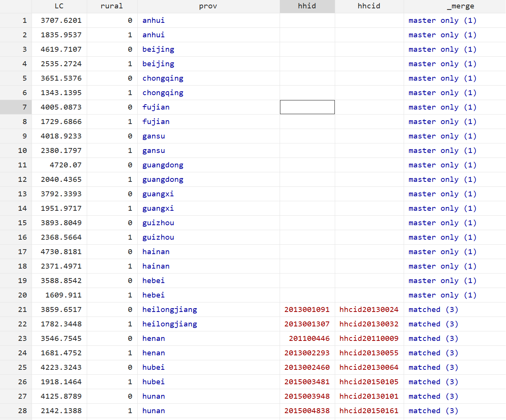Select the rural column header
This screenshot has height=420, width=506.
pyautogui.click(x=112, y=6)
